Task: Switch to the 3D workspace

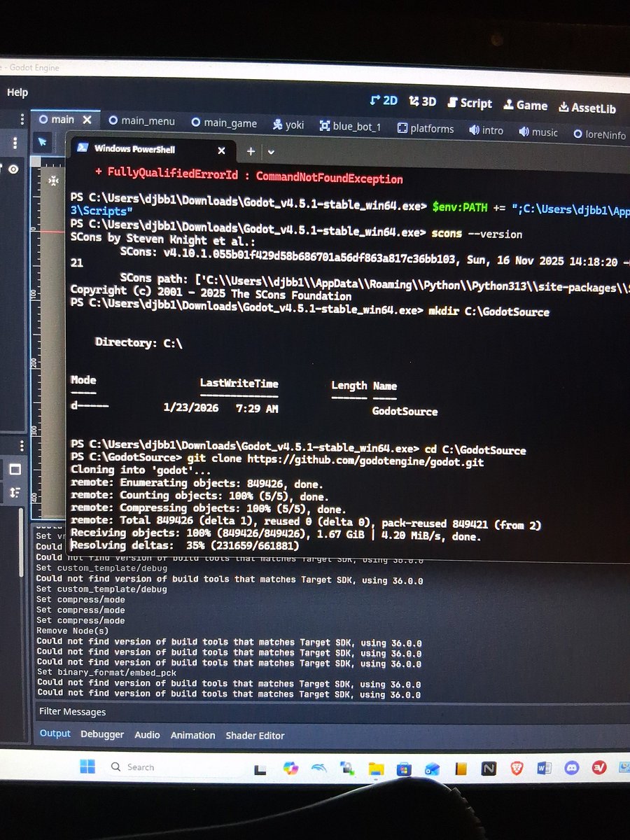Action: click(x=423, y=101)
